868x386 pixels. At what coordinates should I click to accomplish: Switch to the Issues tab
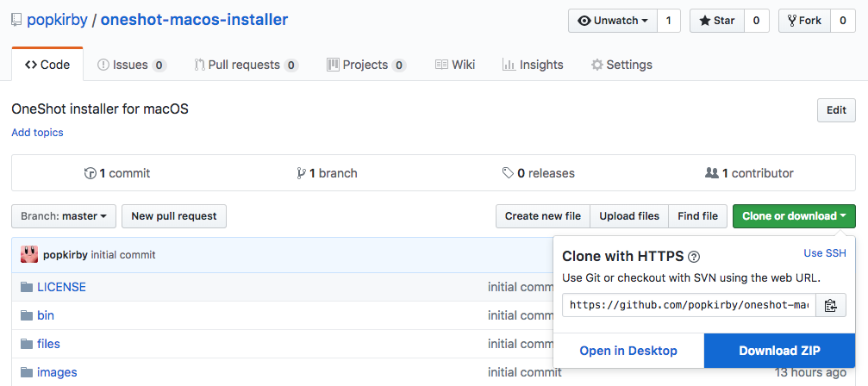[132, 65]
